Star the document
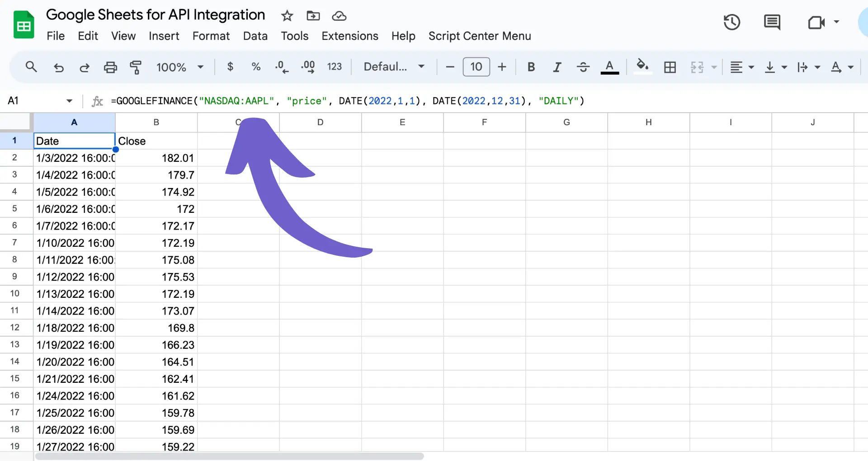868x461 pixels. pyautogui.click(x=287, y=16)
